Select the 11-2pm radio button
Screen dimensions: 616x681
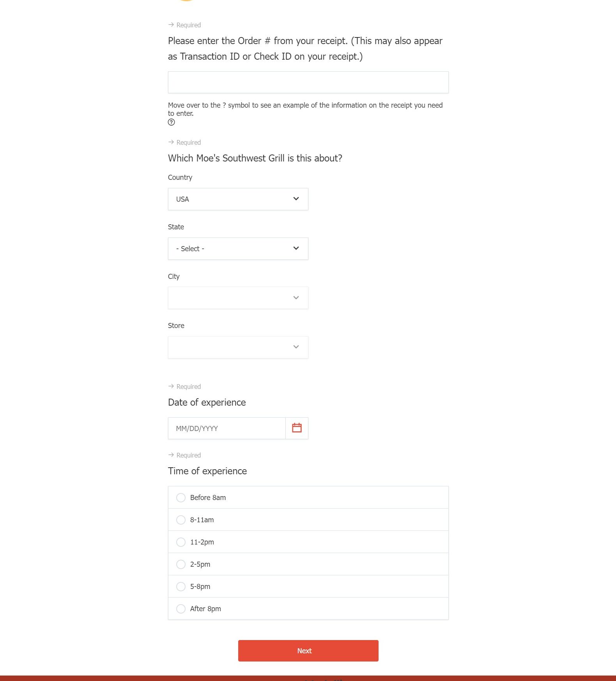(181, 542)
